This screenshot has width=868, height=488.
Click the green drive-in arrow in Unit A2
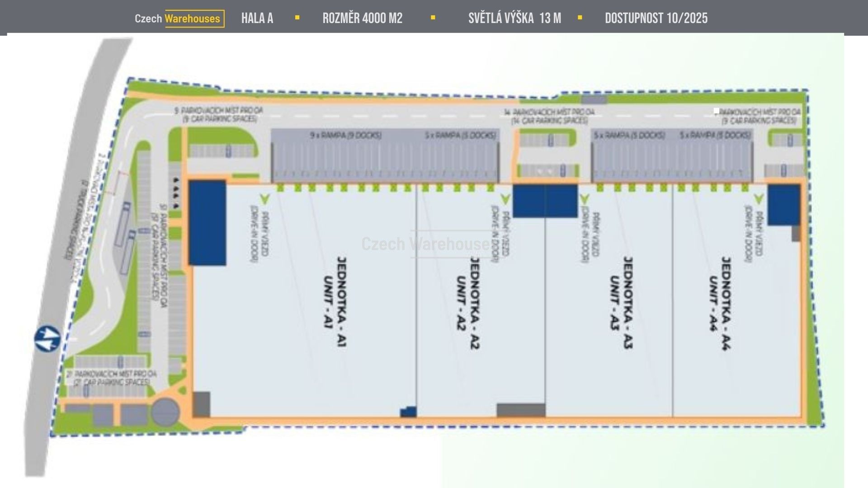pyautogui.click(x=505, y=199)
